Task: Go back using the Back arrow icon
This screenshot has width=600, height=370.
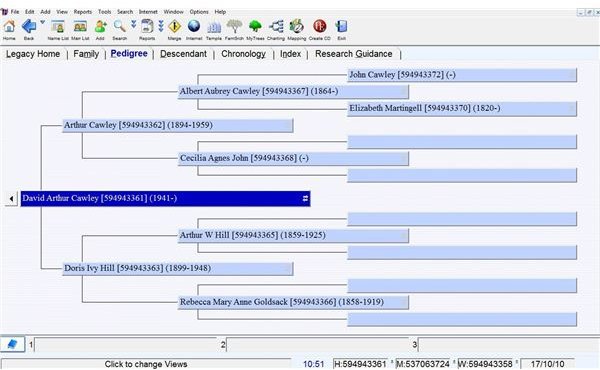Action: point(29,27)
